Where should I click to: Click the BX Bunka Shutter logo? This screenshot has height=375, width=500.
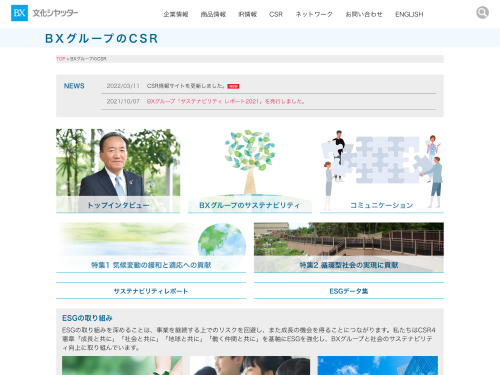44,13
